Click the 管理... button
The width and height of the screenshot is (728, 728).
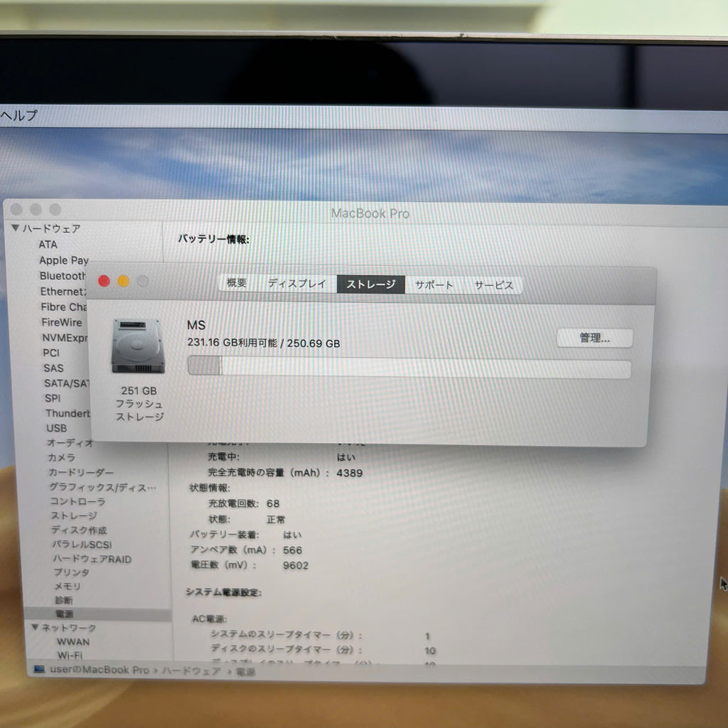pyautogui.click(x=594, y=338)
